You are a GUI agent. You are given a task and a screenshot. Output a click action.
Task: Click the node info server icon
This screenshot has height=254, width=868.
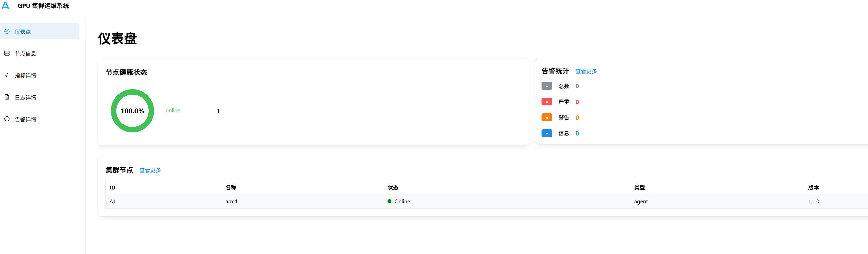[x=7, y=53]
